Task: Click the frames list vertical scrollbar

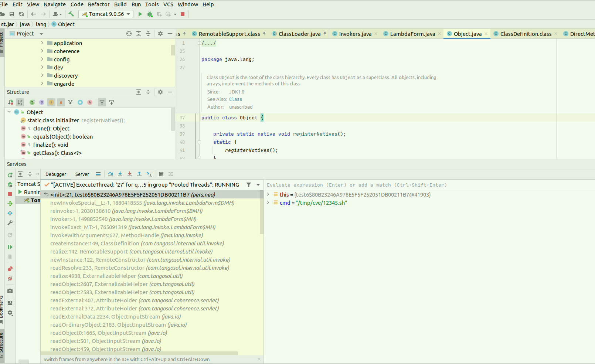Action: point(262,212)
